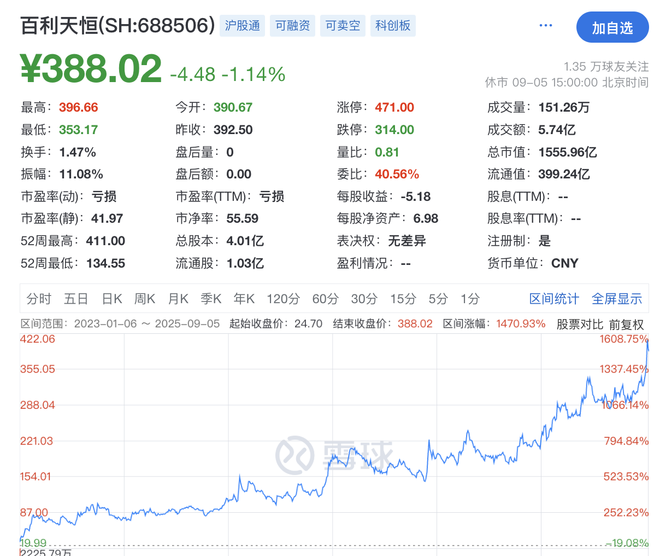
Task: Switch to the 年K chart tab
Action: (243, 298)
